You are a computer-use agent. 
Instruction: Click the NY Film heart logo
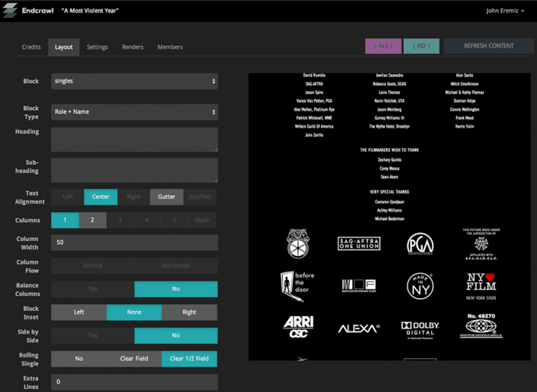481,286
